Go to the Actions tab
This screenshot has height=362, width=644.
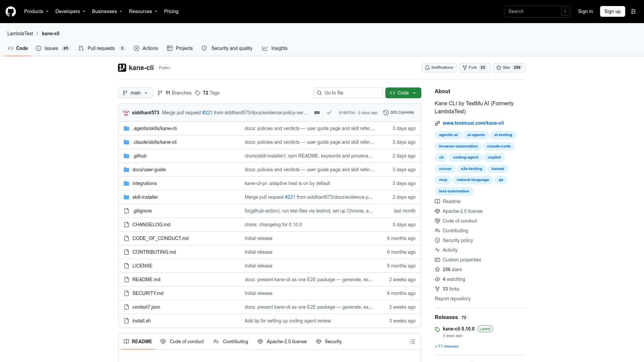tap(146, 48)
